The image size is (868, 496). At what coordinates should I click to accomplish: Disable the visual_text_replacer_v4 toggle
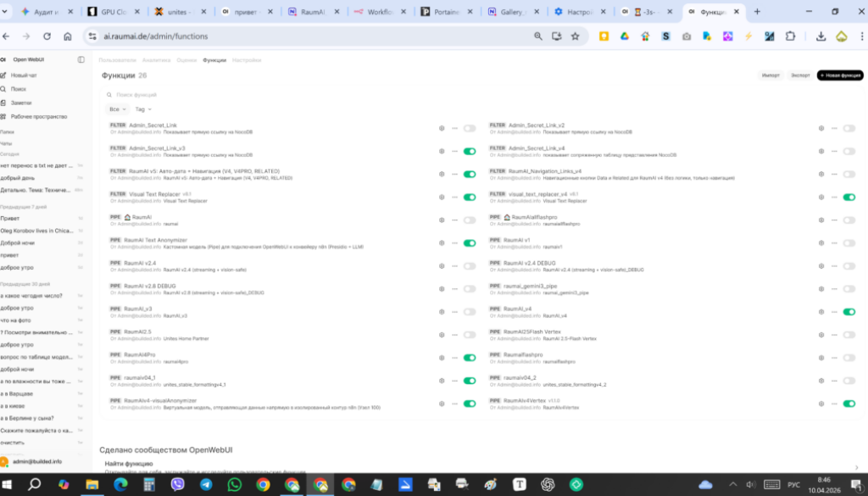pos(849,197)
